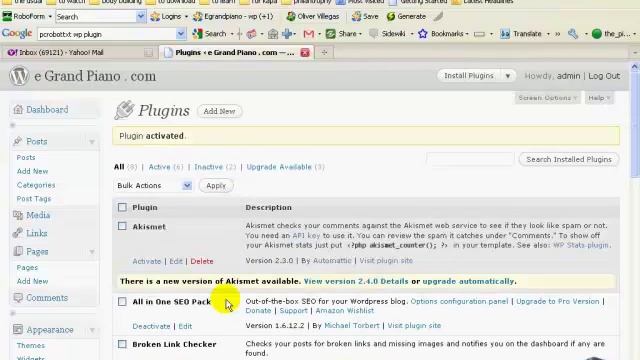
Task: Expand the Screen Options panel
Action: [547, 98]
